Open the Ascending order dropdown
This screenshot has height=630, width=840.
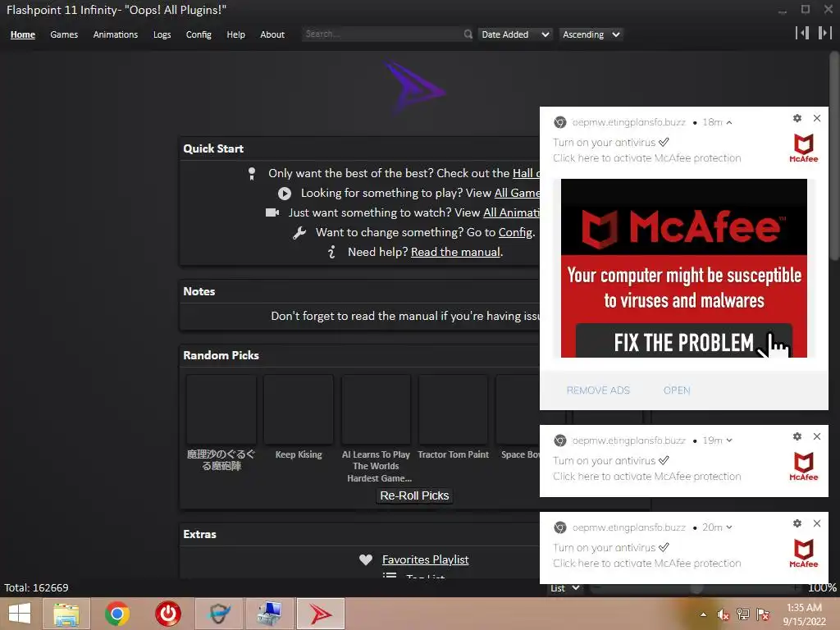(x=591, y=34)
